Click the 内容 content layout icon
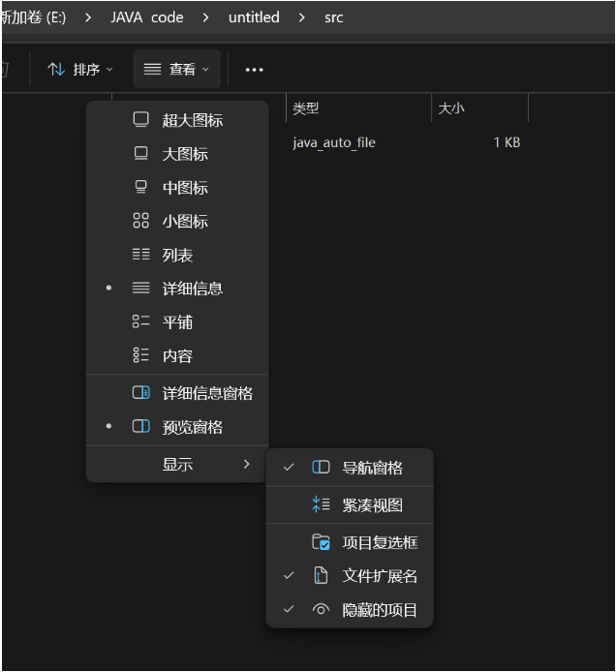The width and height of the screenshot is (616, 672). click(x=141, y=355)
